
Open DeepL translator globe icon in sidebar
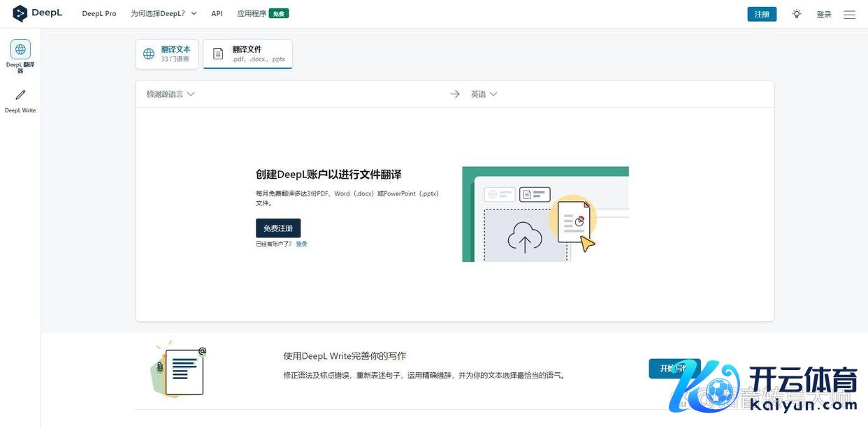[x=20, y=50]
